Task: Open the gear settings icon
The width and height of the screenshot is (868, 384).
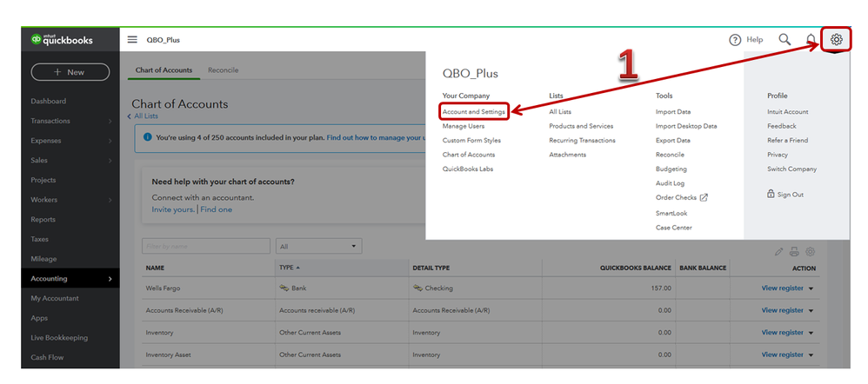Action: (837, 39)
